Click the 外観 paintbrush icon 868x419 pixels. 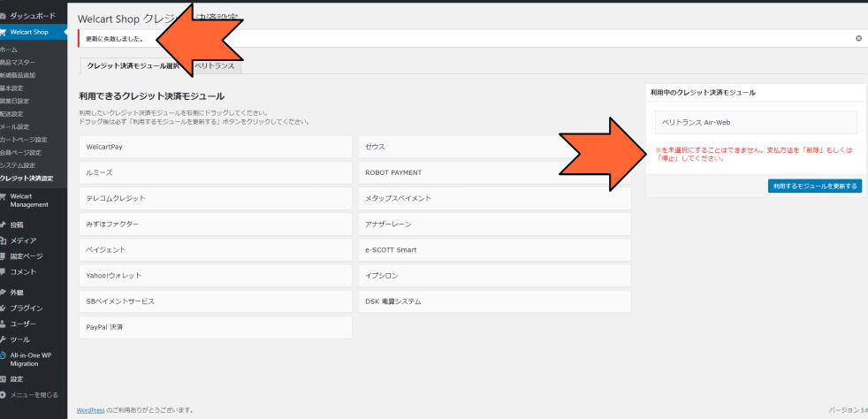[x=3, y=293]
